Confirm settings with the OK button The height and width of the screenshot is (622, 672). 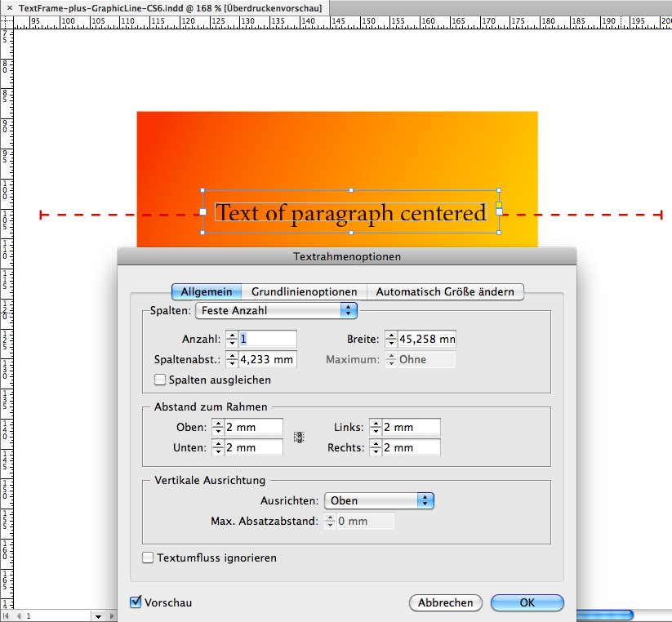[x=527, y=602]
